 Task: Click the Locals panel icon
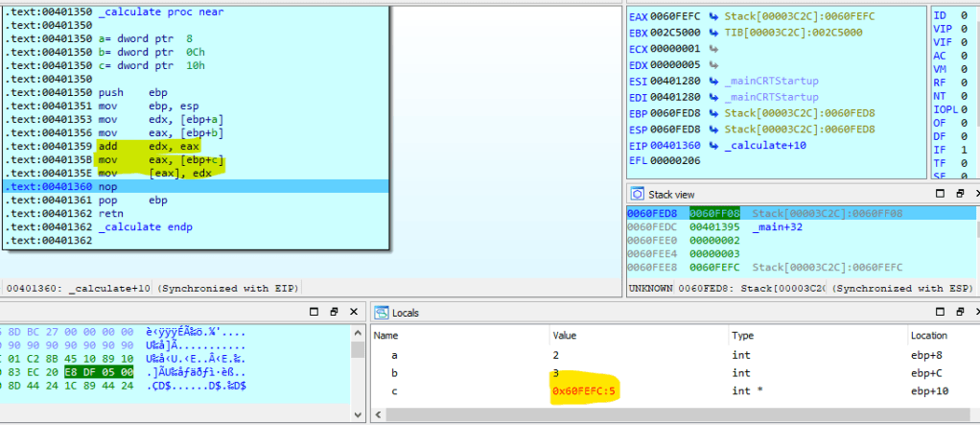[382, 313]
